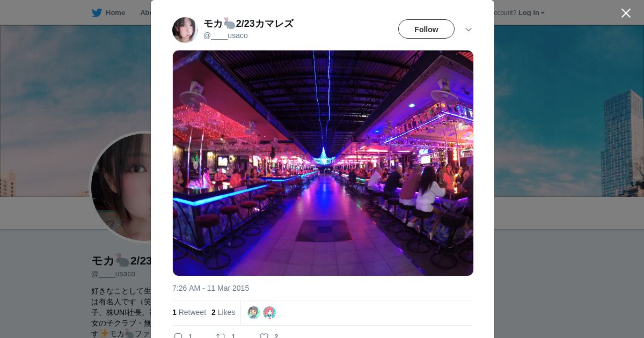View the 1 Retweet list
This screenshot has width=644, height=338.
pyautogui.click(x=189, y=312)
